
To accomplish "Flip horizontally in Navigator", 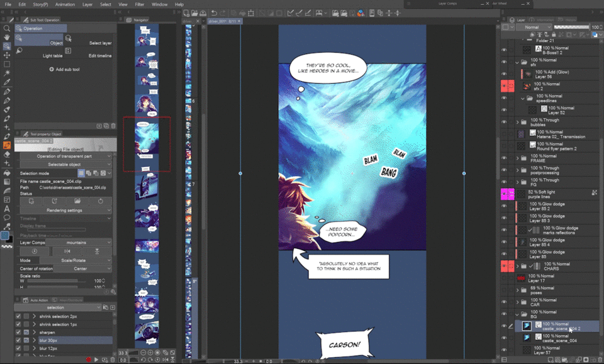I will [165, 360].
